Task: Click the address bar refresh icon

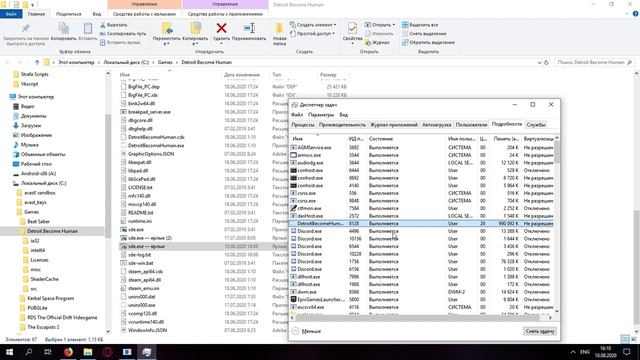Action: (546, 62)
